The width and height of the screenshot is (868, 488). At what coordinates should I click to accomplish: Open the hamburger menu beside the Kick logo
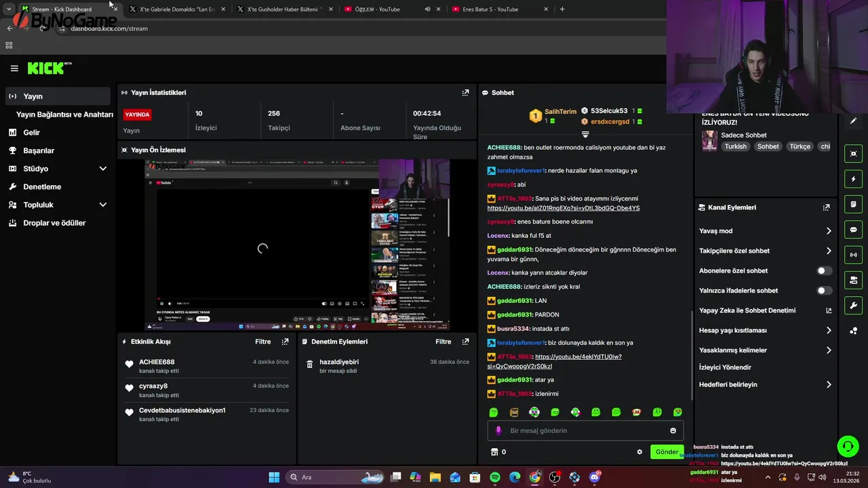tap(14, 68)
